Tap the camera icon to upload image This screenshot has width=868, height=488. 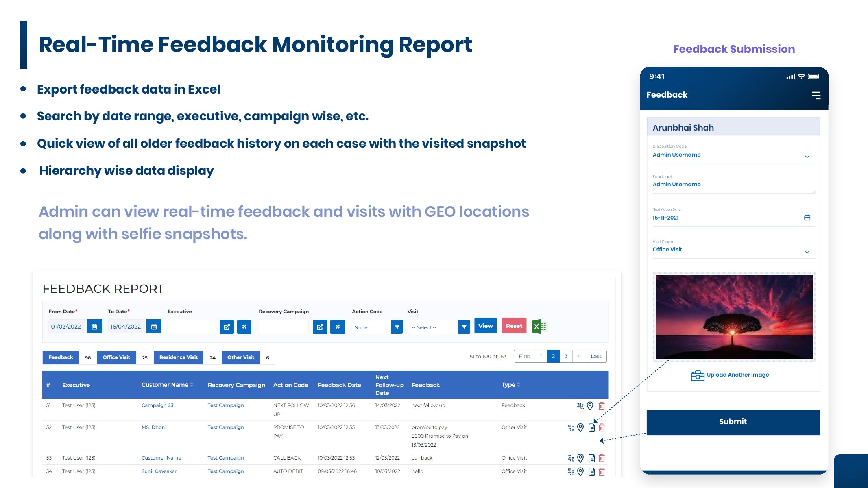coord(698,375)
